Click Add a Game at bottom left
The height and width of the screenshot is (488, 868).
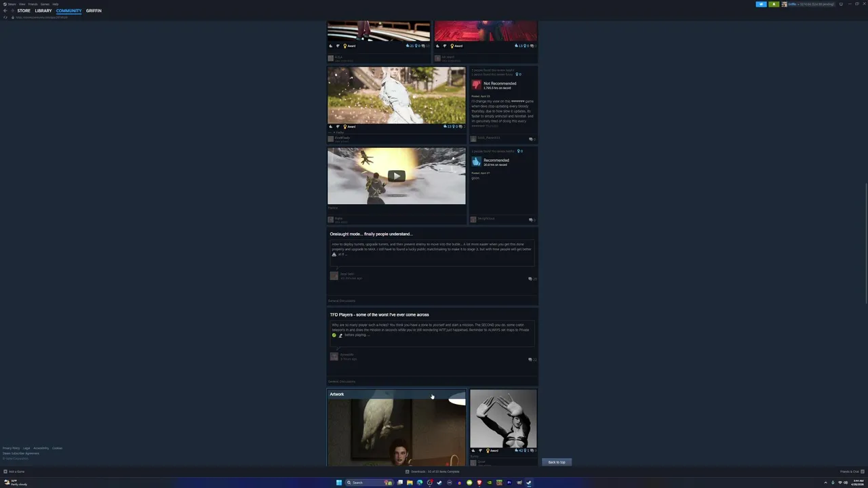pos(14,472)
